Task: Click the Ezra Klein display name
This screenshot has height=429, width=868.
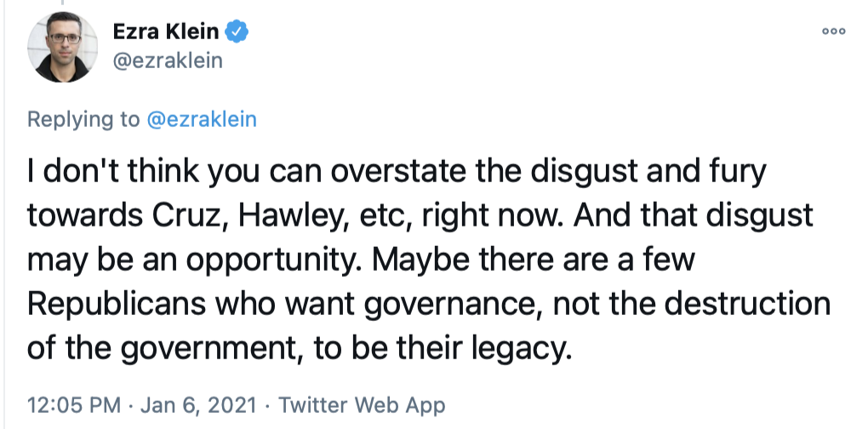Action: 166,33
